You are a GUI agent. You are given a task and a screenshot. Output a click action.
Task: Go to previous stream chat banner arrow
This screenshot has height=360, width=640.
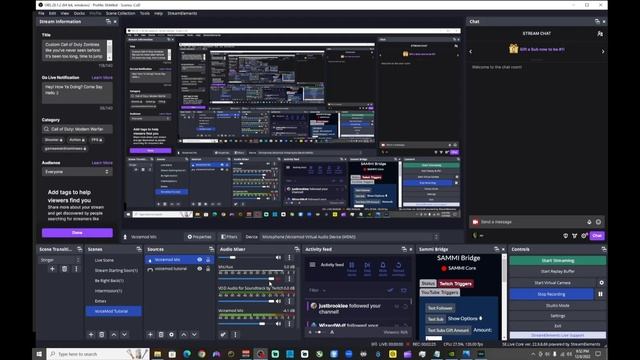pos(471,51)
